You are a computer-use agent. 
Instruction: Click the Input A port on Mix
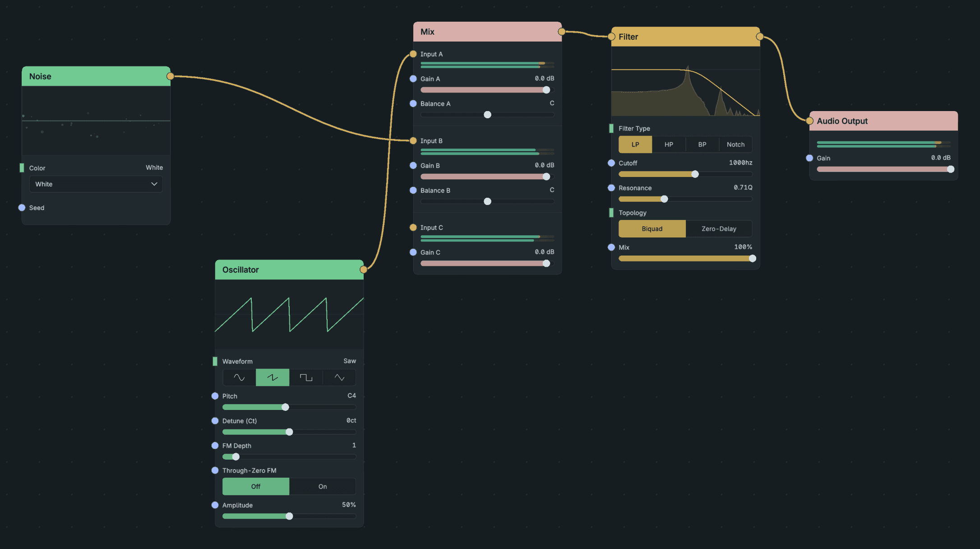click(x=413, y=54)
